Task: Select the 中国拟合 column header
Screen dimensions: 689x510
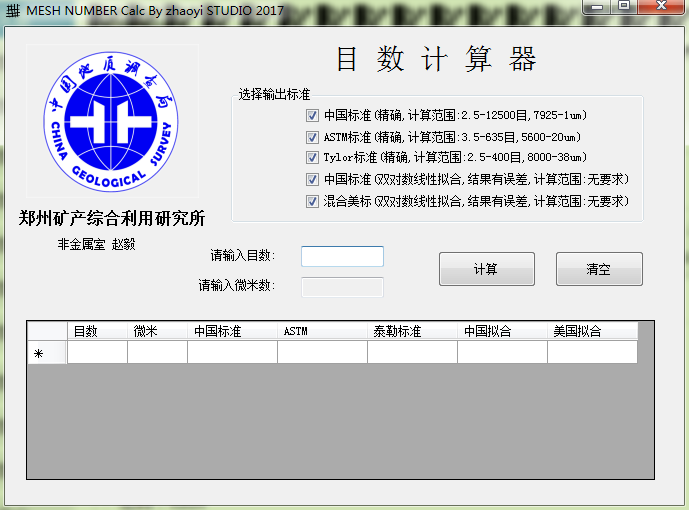Action: point(503,331)
